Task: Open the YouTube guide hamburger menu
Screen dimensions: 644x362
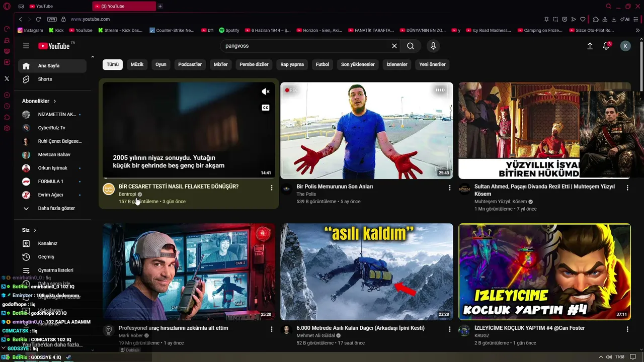Action: 26,46
